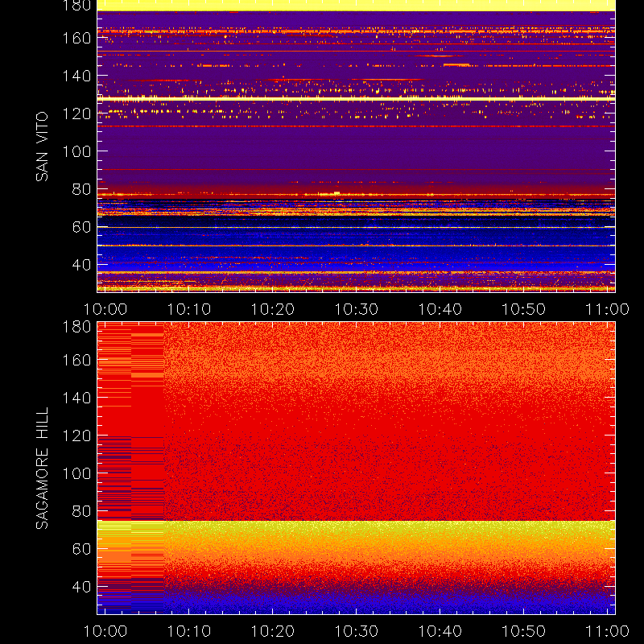The height and width of the screenshot is (644, 644).
Task: Pick the 40 tick label on SAGAMORE HILL plot
Action: tap(82, 587)
